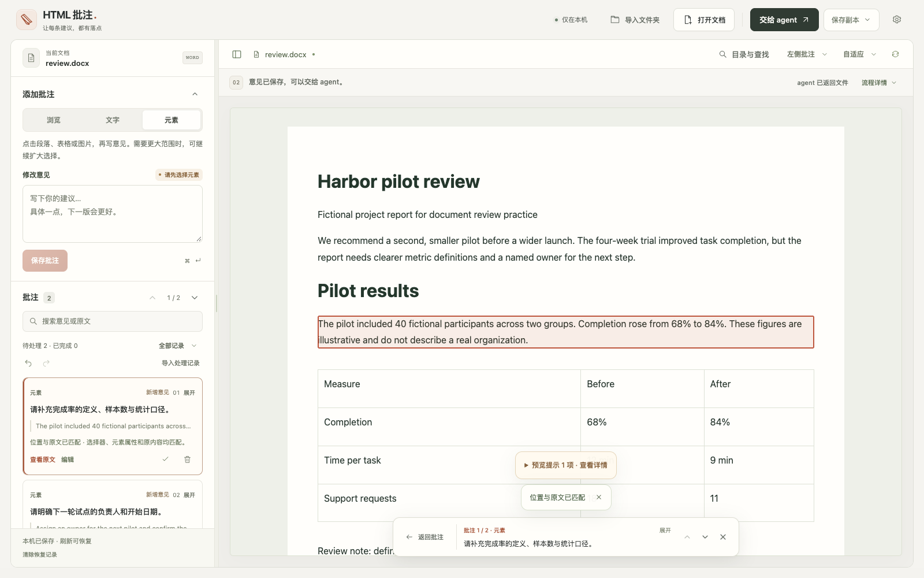Click 编辑 on annotation 01

[68, 460]
